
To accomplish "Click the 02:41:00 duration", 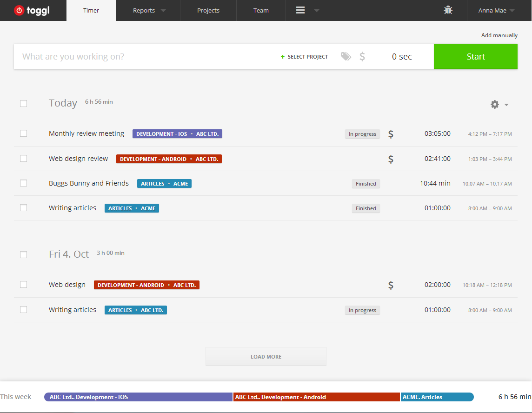I will coord(437,159).
